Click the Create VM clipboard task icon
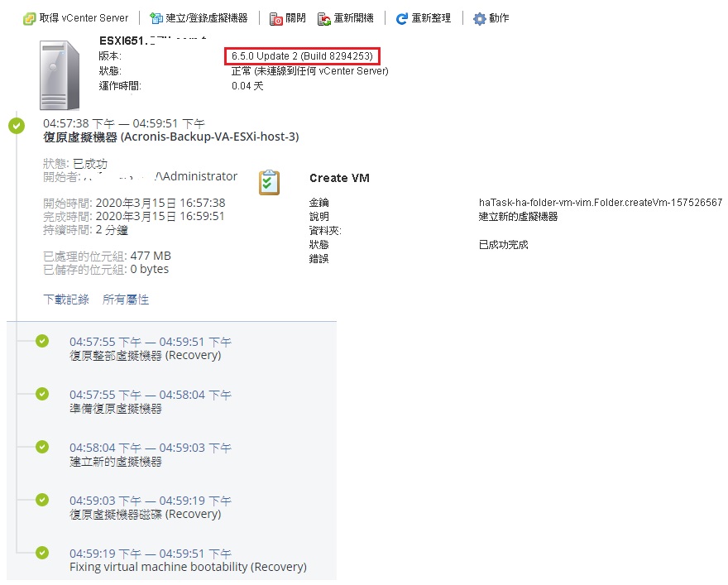Screen dimensions: 728x585 click(270, 183)
